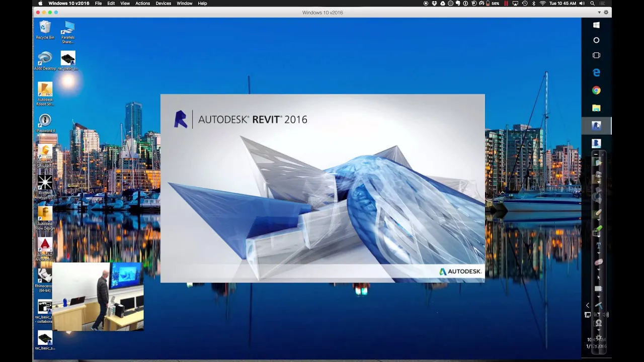This screenshot has height=362, width=644.
Task: Open Notification Center list icon
Action: coord(602,3)
